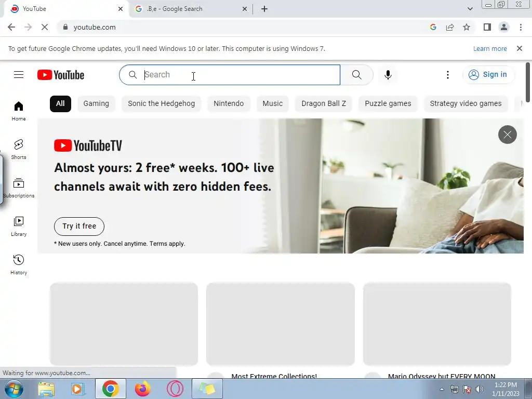Dismiss the Chrome update info bar
532x399 pixels.
pyautogui.click(x=520, y=48)
